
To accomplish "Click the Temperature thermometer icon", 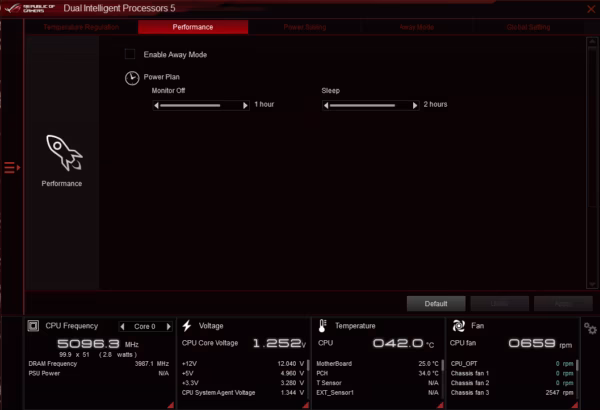I will click(x=322, y=326).
